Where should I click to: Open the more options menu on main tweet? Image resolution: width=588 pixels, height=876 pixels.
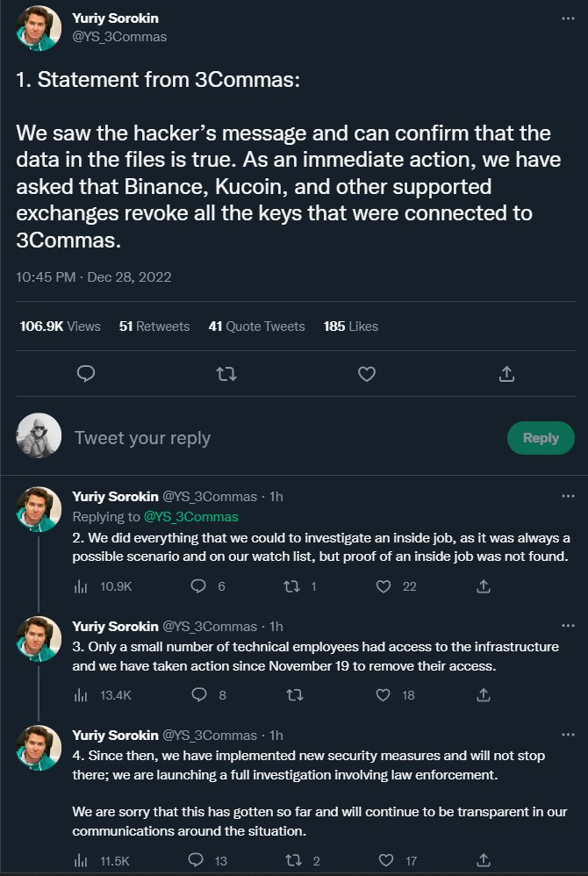(568, 17)
